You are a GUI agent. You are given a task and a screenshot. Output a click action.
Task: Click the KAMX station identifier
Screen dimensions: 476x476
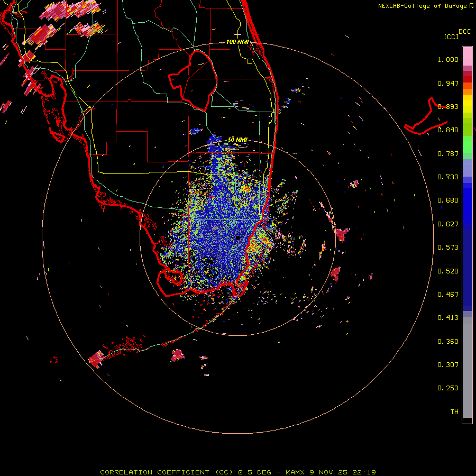(295, 472)
